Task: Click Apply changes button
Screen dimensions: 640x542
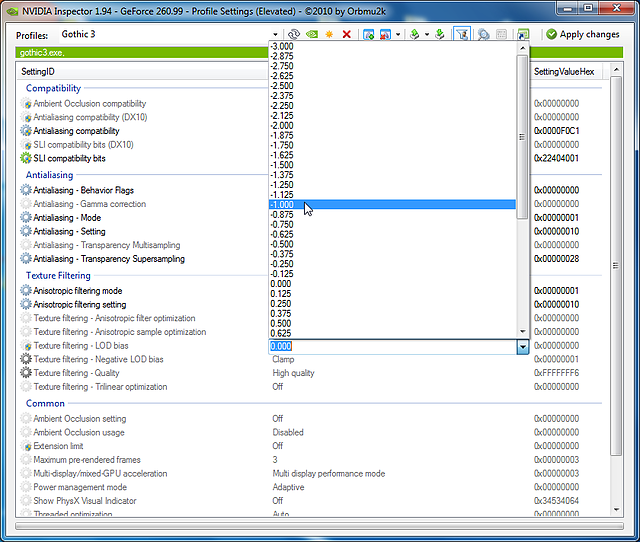Action: 582,34
